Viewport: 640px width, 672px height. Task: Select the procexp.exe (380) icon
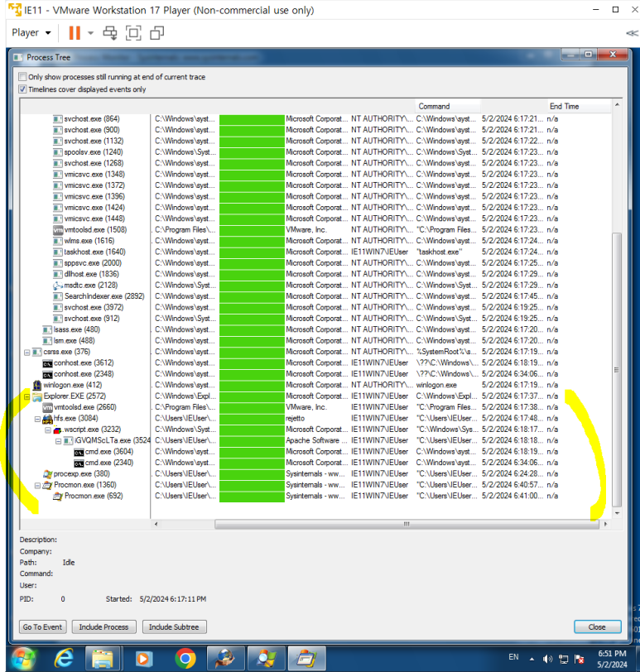pyautogui.click(x=47, y=474)
